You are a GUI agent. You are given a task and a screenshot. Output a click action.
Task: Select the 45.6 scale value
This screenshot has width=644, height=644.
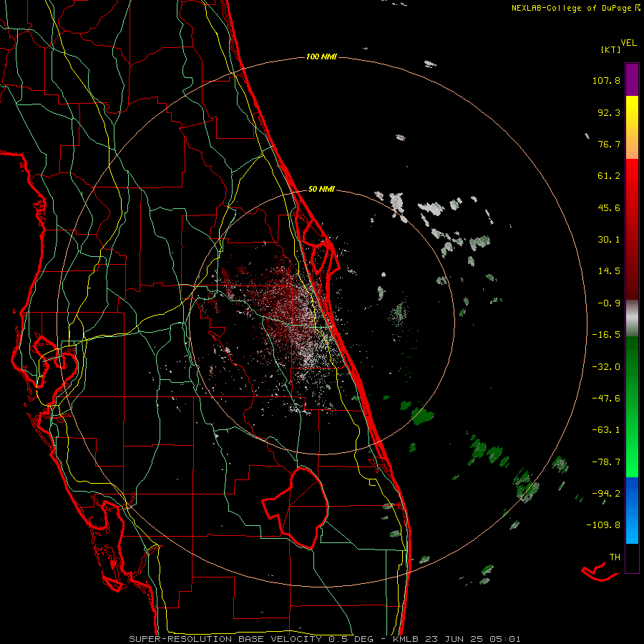coord(609,208)
